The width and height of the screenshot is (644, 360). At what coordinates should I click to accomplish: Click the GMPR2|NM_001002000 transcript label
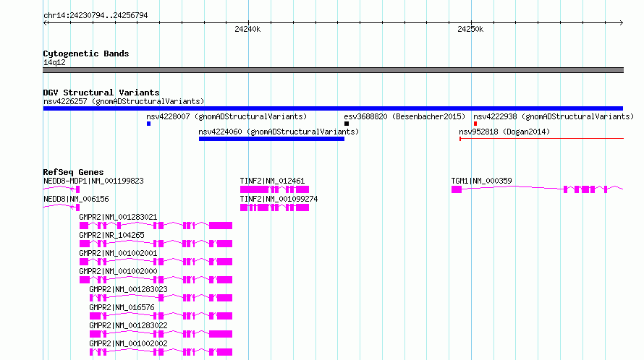118,271
